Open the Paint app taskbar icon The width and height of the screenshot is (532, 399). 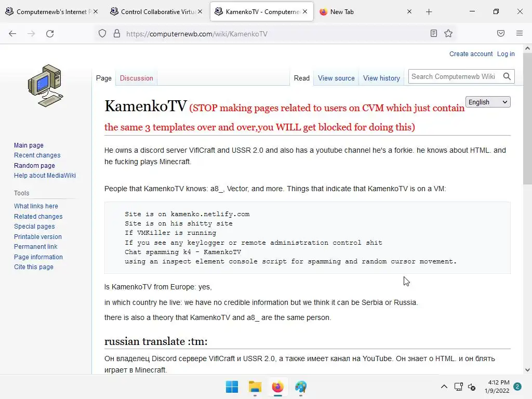(301, 387)
